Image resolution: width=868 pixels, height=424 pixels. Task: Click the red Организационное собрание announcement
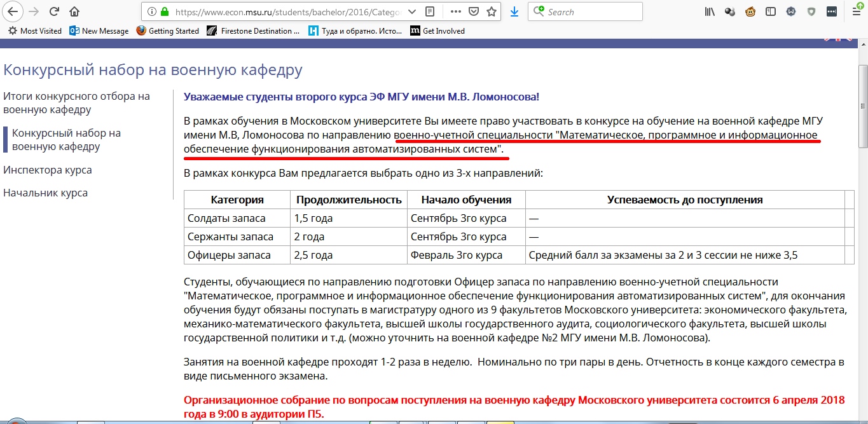(514, 407)
